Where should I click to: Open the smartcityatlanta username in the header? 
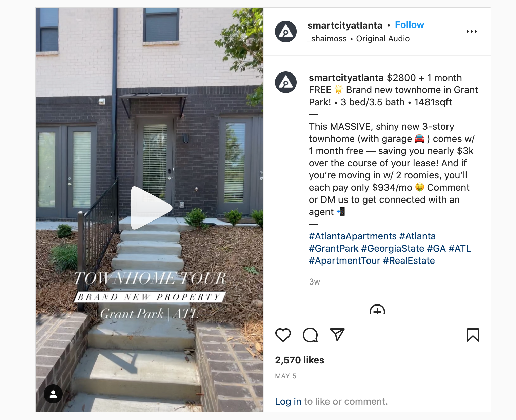click(x=345, y=25)
